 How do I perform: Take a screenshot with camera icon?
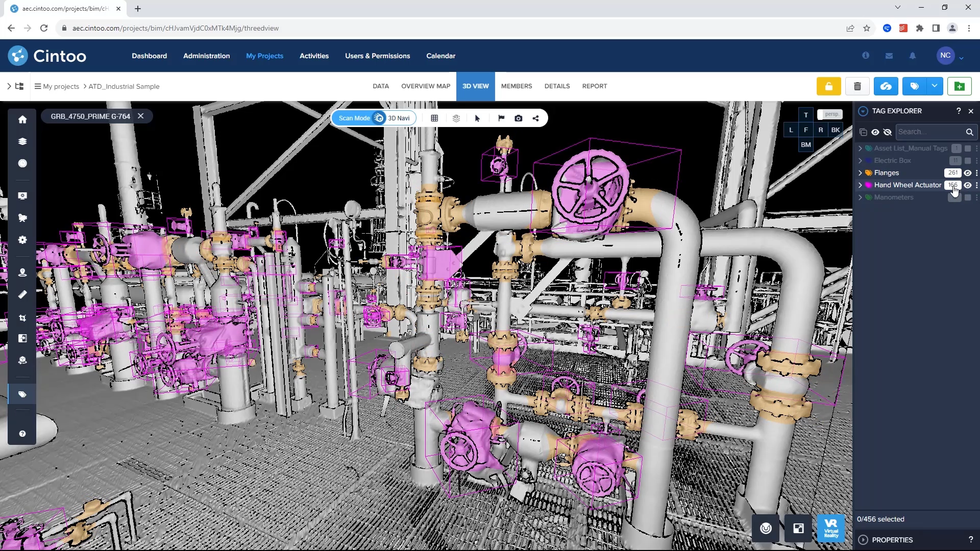519,118
